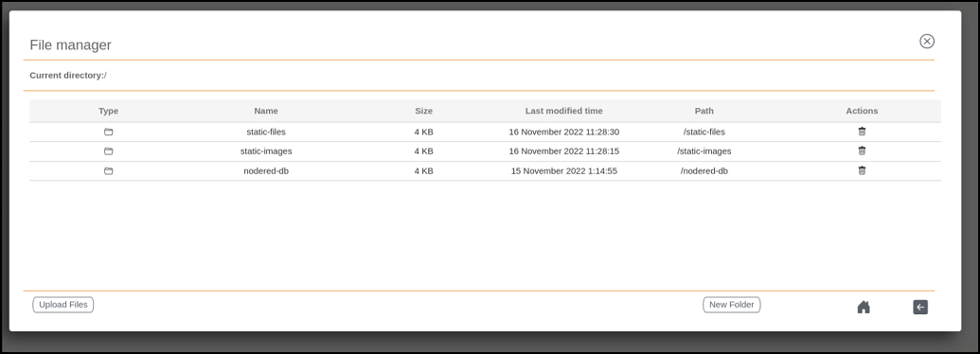Select the nodered-db folder name

(x=266, y=171)
